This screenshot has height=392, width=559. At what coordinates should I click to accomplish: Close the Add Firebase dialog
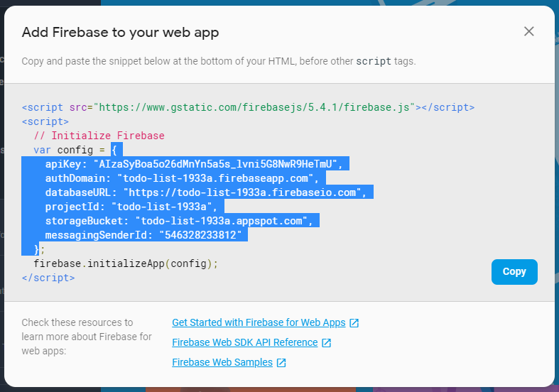coord(528,31)
